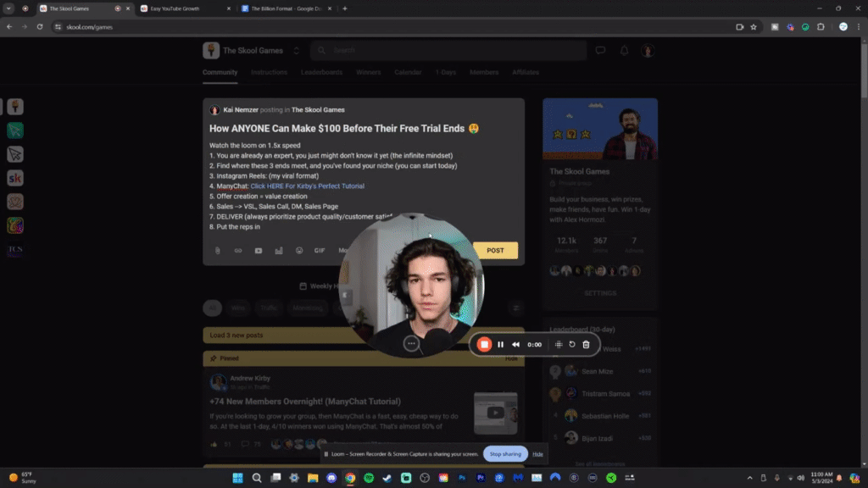Open Windows Start menu

coord(237,478)
